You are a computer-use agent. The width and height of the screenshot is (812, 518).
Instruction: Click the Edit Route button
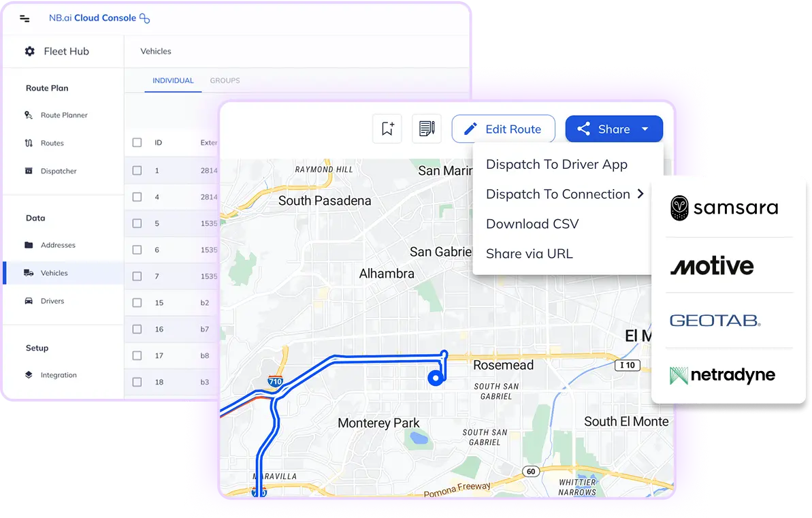[504, 129]
